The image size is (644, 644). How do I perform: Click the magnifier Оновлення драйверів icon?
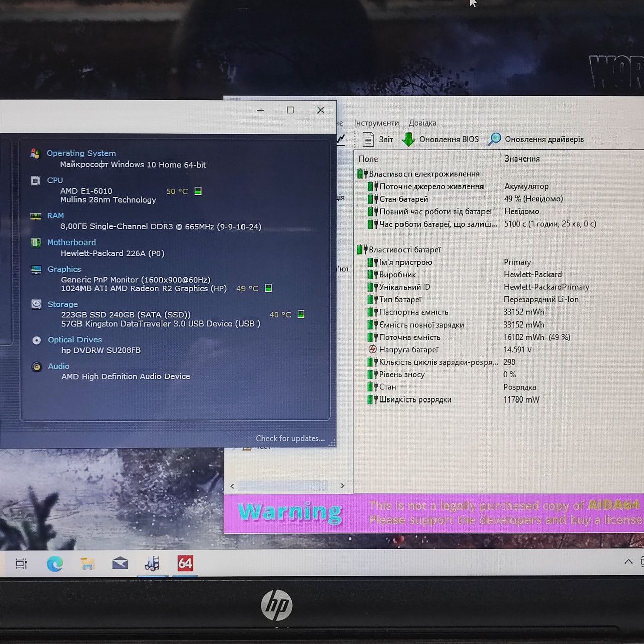(494, 139)
